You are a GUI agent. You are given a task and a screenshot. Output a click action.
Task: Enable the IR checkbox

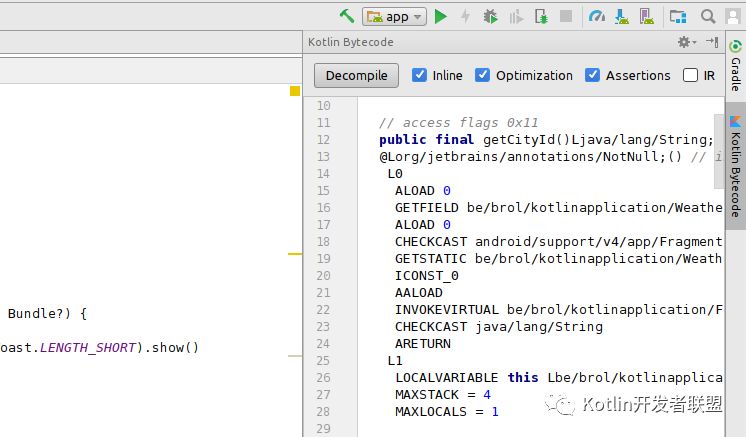coord(690,75)
